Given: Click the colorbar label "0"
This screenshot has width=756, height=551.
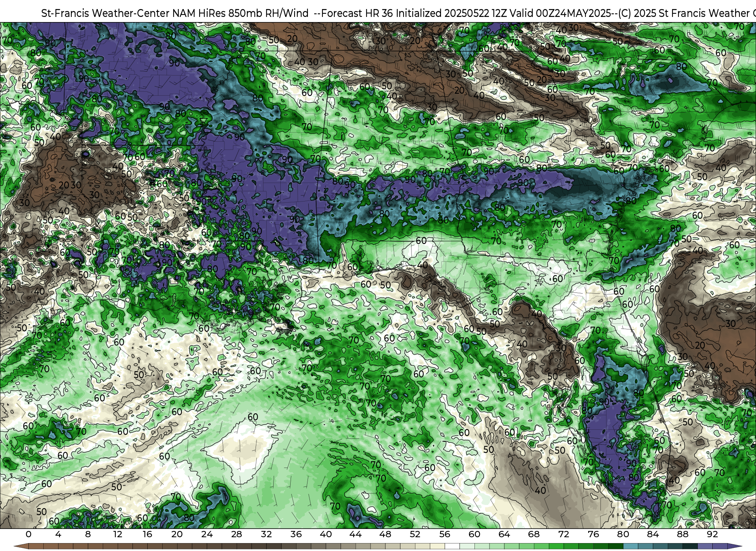Looking at the screenshot, I should pyautogui.click(x=28, y=534).
